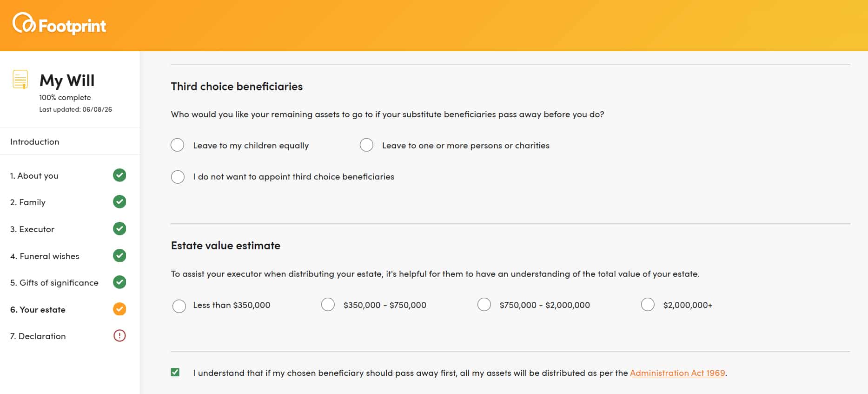Viewport: 868px width, 394px height.
Task: Click the Gifts of significance check icon
Action: pos(119,282)
